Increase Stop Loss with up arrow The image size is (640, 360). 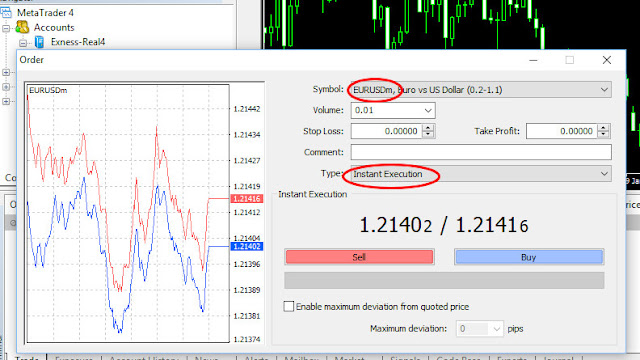[x=428, y=128]
